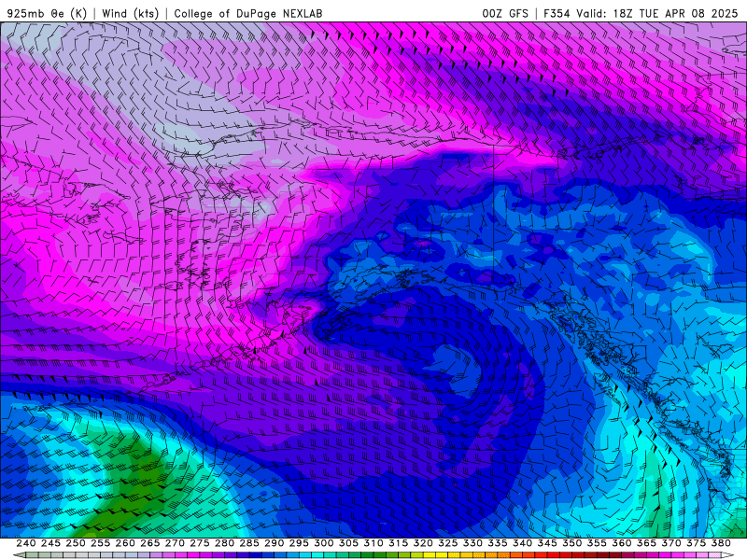Click the 375 color scale label
This screenshot has height=560, width=747.
click(x=696, y=543)
